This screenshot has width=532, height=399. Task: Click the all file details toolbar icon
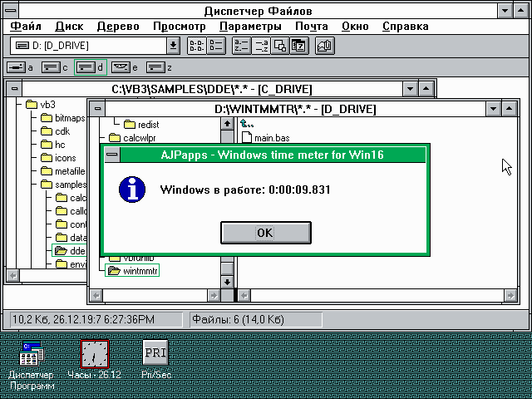tap(216, 46)
